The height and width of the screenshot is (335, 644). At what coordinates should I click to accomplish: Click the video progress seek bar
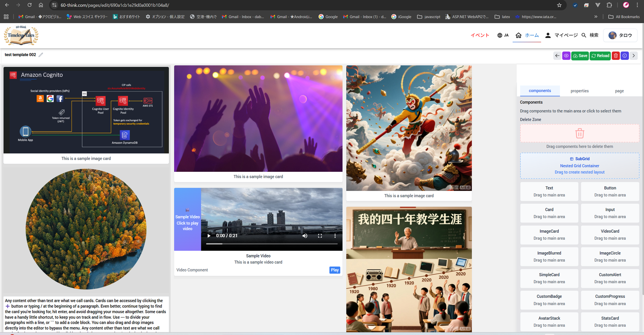(271, 244)
